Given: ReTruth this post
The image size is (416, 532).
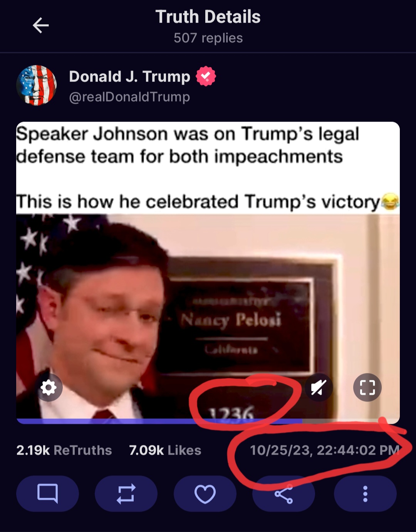Looking at the screenshot, I should click(x=126, y=494).
